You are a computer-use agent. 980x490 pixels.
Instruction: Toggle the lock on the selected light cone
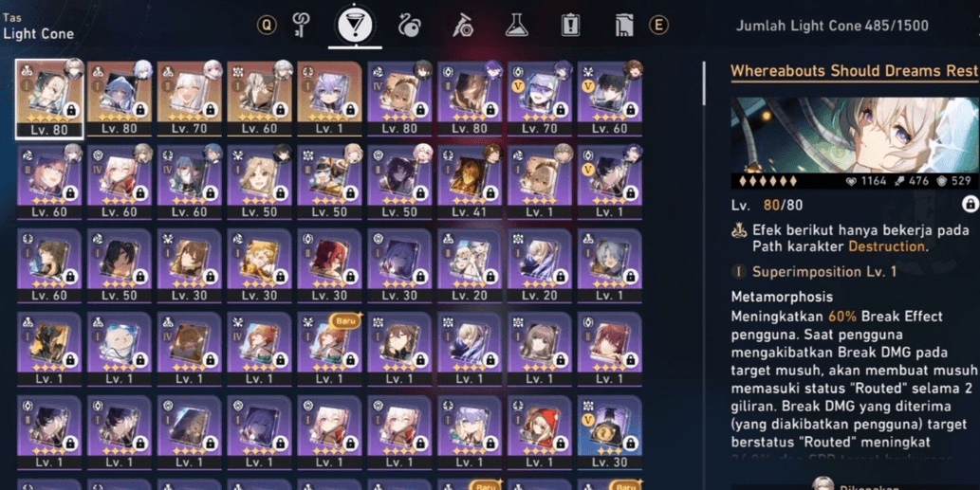click(x=971, y=204)
